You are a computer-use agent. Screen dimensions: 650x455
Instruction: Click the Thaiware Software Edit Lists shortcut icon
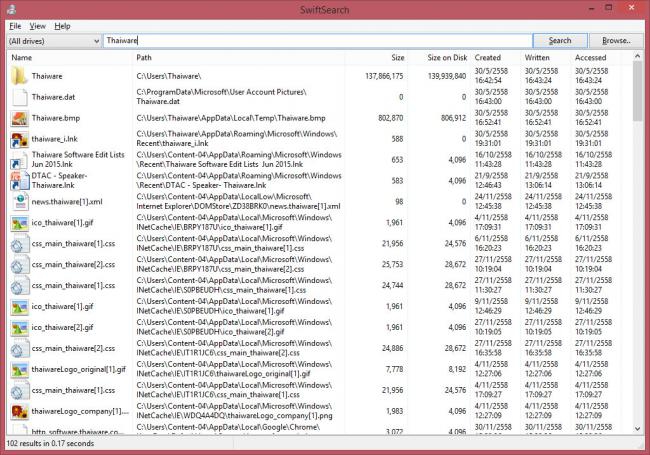click(19, 161)
